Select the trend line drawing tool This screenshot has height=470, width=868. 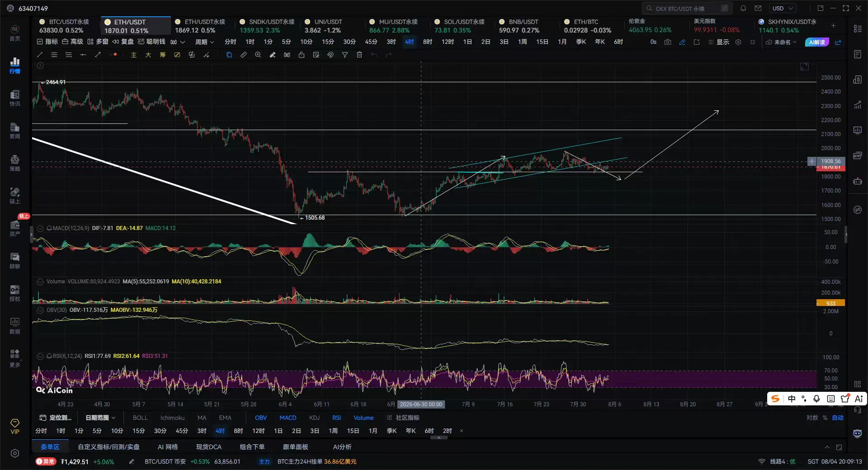tap(40, 55)
